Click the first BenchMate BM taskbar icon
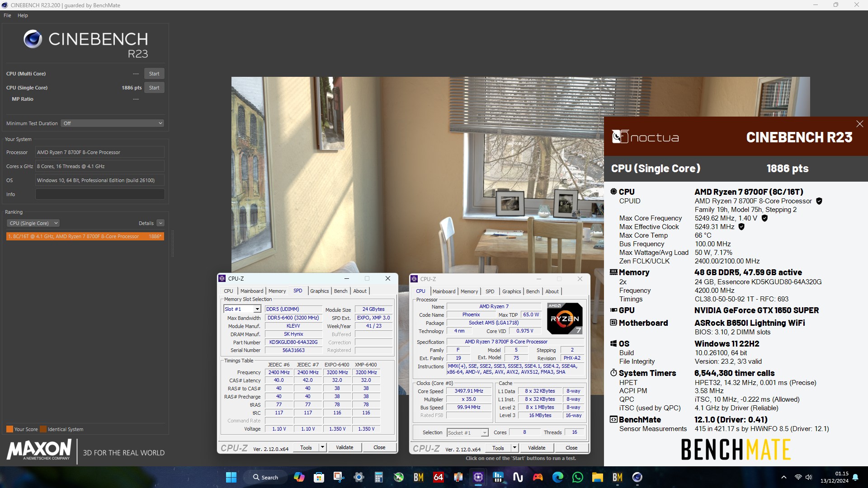 [418, 477]
